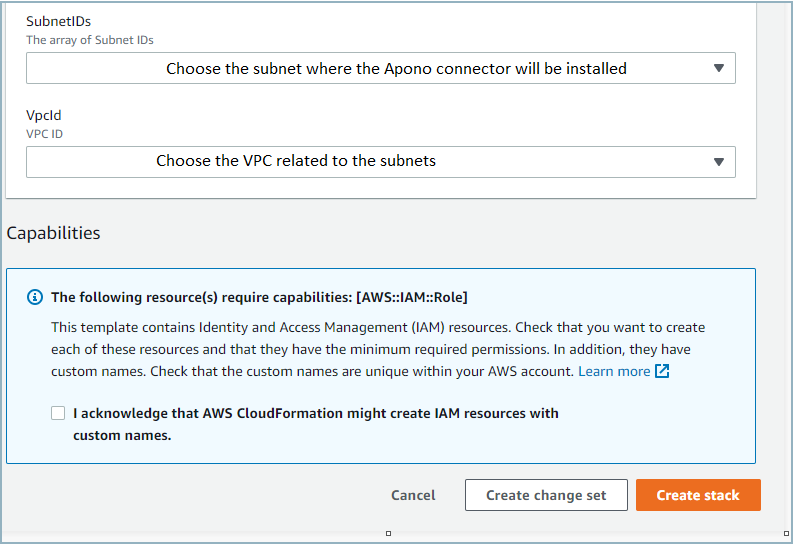Click the 'VPC ID' description under VpcId

point(44,133)
